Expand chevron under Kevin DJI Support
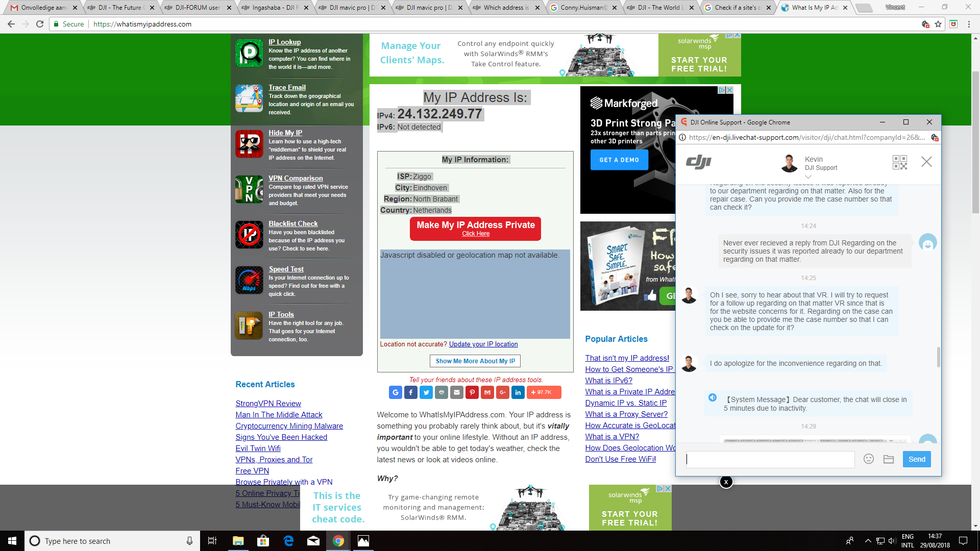The width and height of the screenshot is (980, 551). [808, 177]
